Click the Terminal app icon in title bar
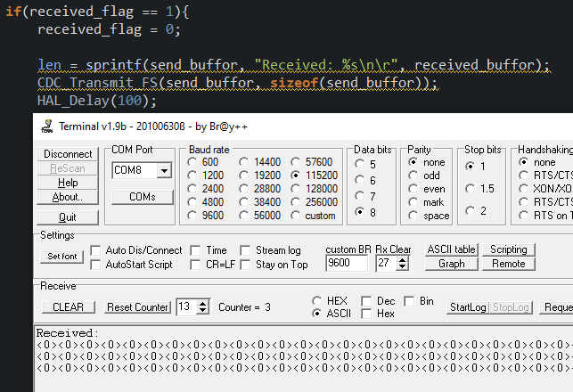 (46, 127)
